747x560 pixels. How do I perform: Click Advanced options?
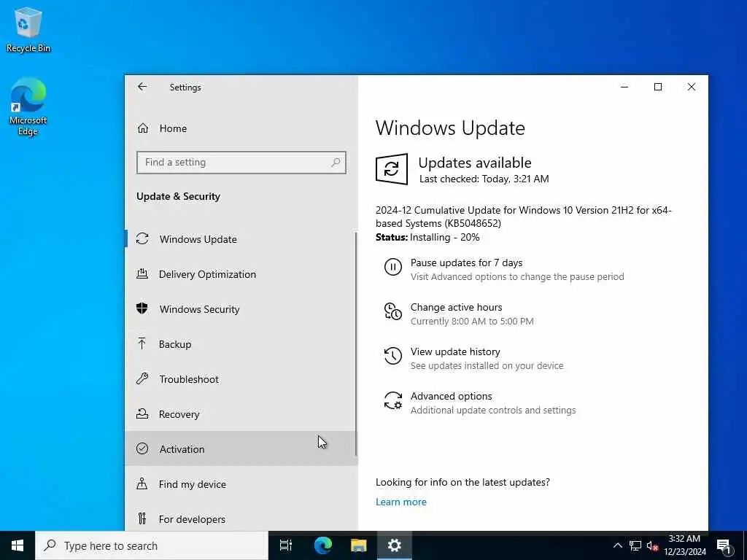451,396
